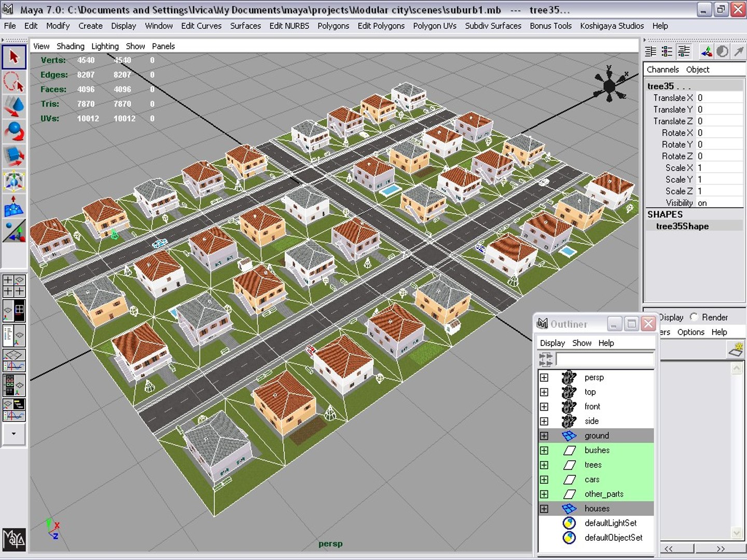Click the channel box manipulator icon
747x560 pixels.
[x=707, y=51]
